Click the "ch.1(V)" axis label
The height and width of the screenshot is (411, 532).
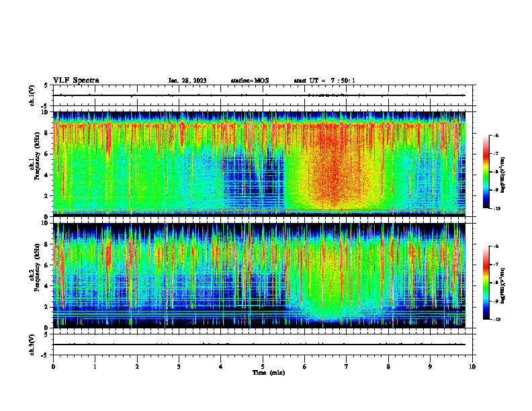click(32, 95)
